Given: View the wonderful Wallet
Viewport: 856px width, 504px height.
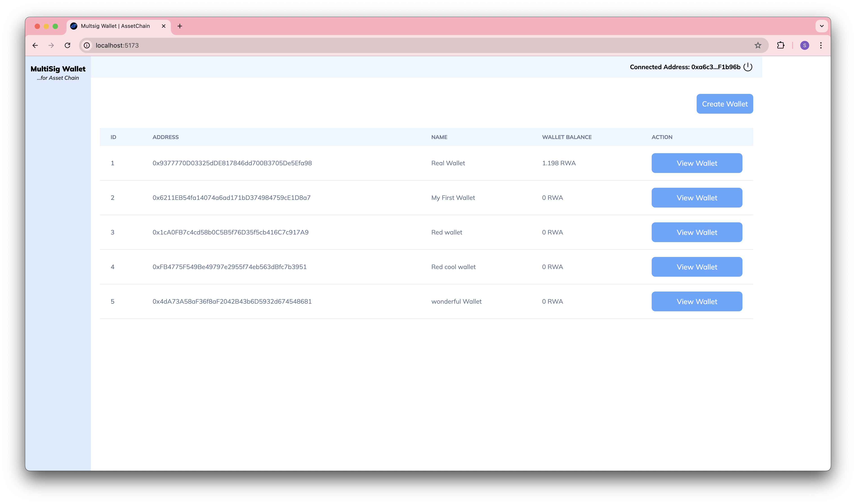Looking at the screenshot, I should [x=697, y=302].
